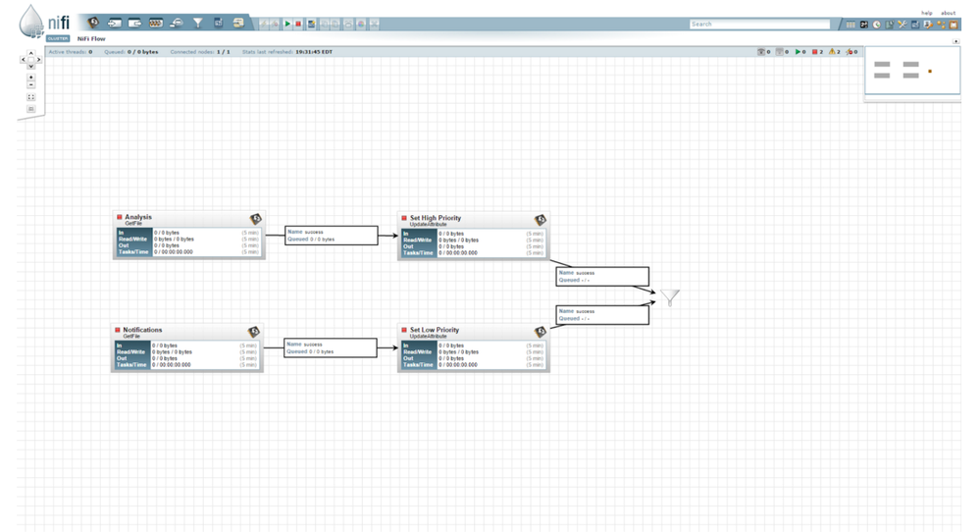The image size is (980, 532).
Task: Open the Templates management icon
Action: (915, 25)
